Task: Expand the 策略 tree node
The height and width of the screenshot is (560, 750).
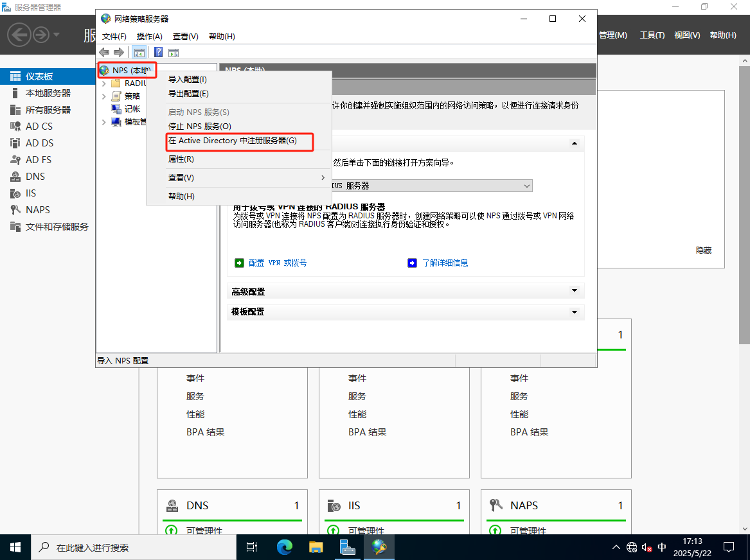Action: tap(104, 96)
